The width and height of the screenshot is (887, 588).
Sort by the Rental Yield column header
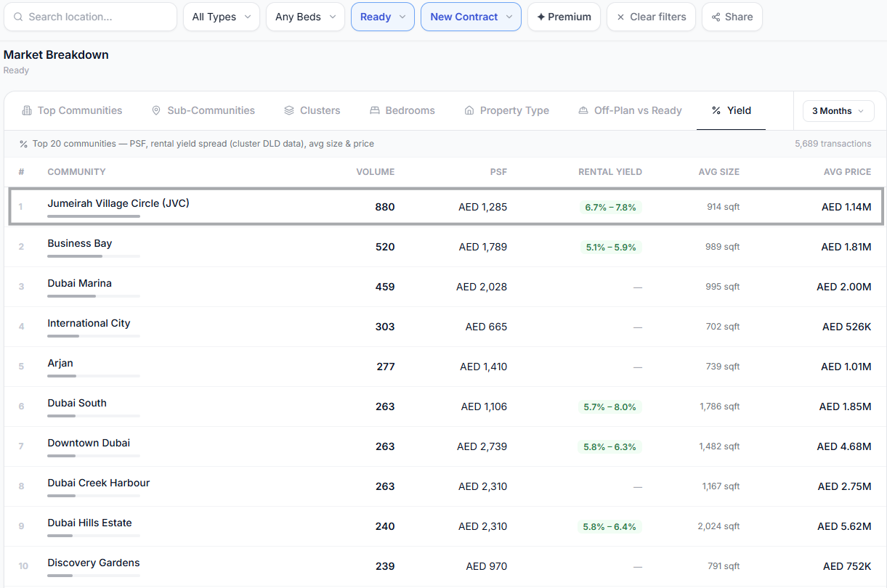click(x=610, y=172)
